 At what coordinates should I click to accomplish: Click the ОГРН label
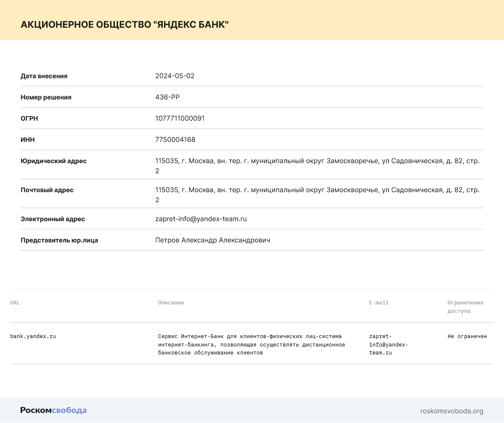[29, 119]
